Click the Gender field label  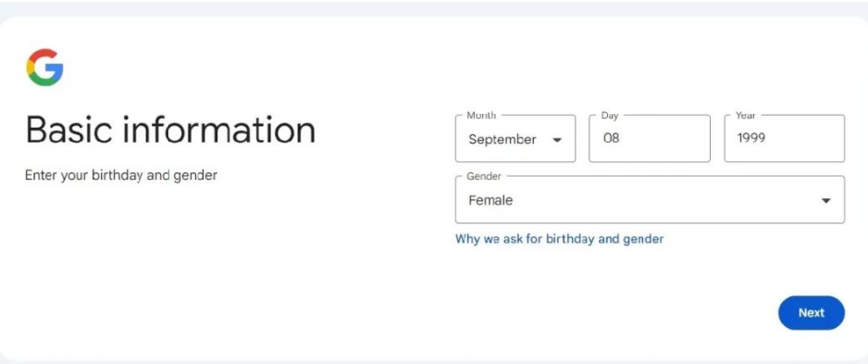[484, 176]
